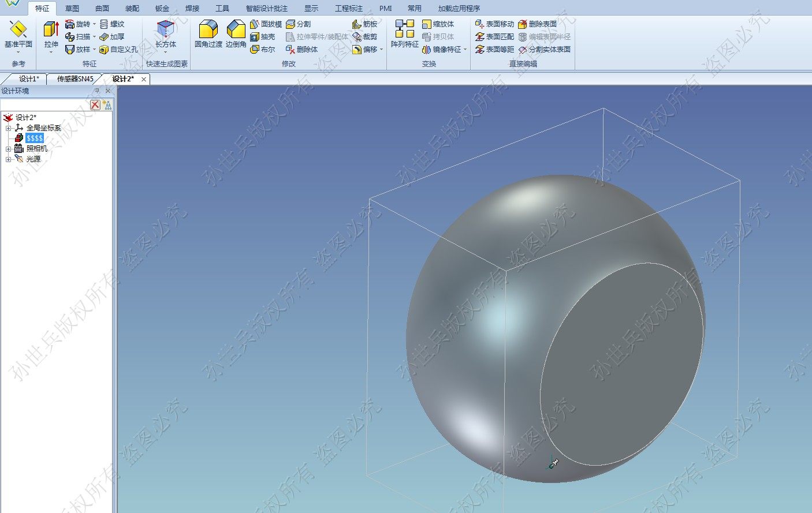
Task: Select the 表面移动 move-face tool
Action: point(497,24)
